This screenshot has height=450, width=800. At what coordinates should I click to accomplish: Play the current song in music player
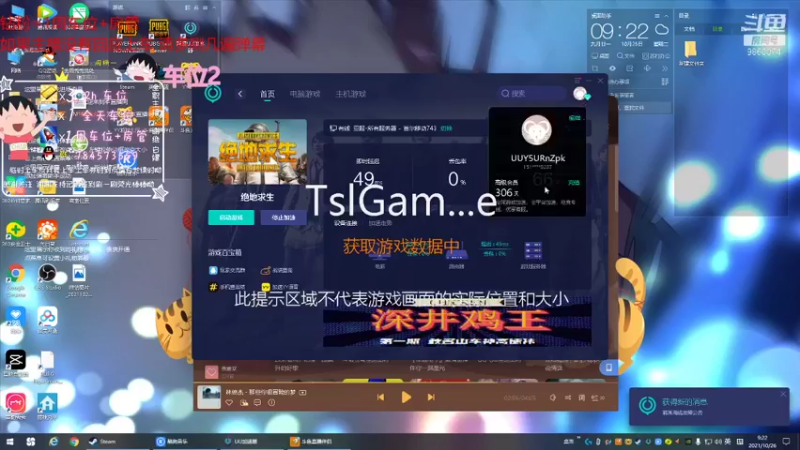(x=406, y=397)
